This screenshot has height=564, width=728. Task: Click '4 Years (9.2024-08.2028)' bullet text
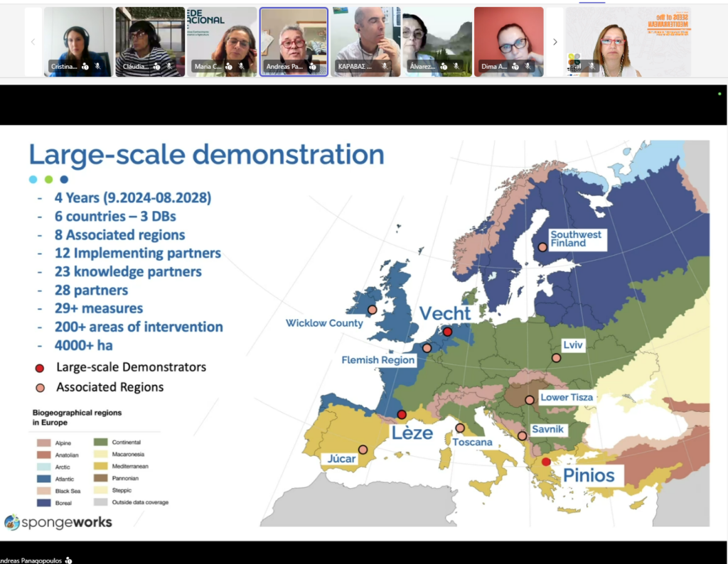tap(133, 197)
